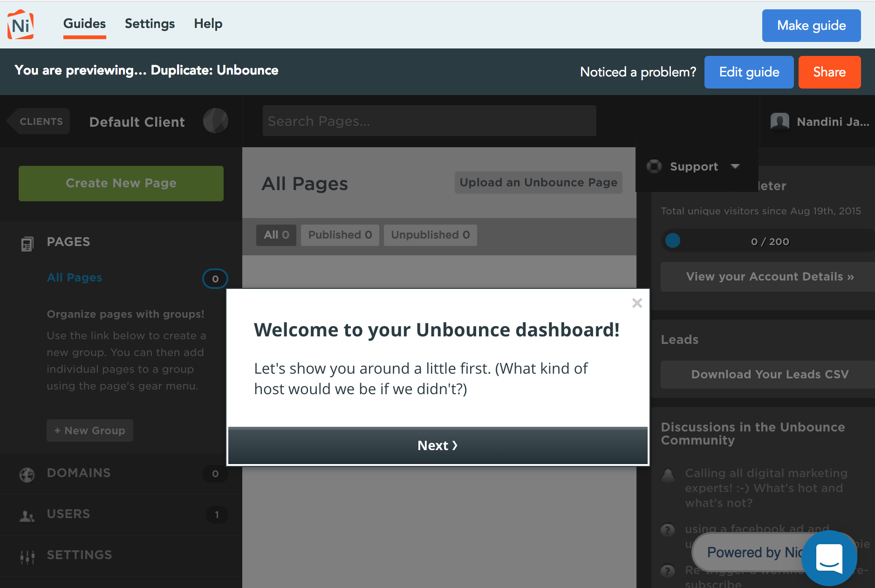Click the Domains globe icon
The image size is (875, 588).
(x=27, y=475)
